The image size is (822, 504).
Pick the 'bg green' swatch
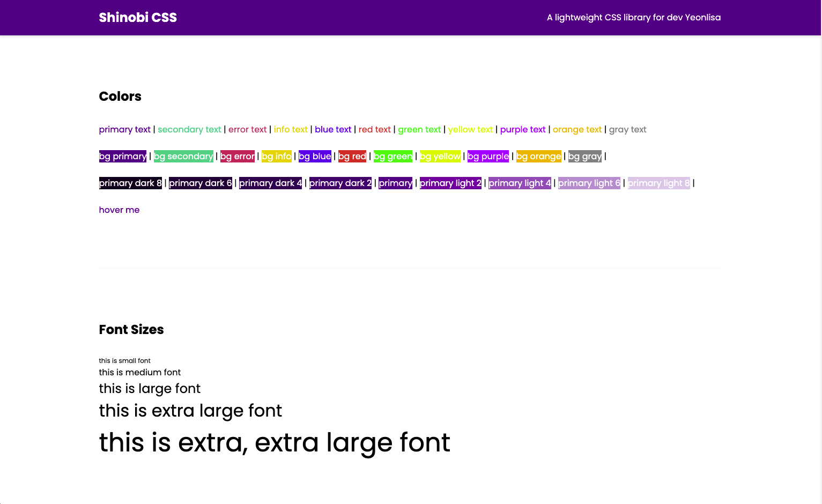coord(393,156)
